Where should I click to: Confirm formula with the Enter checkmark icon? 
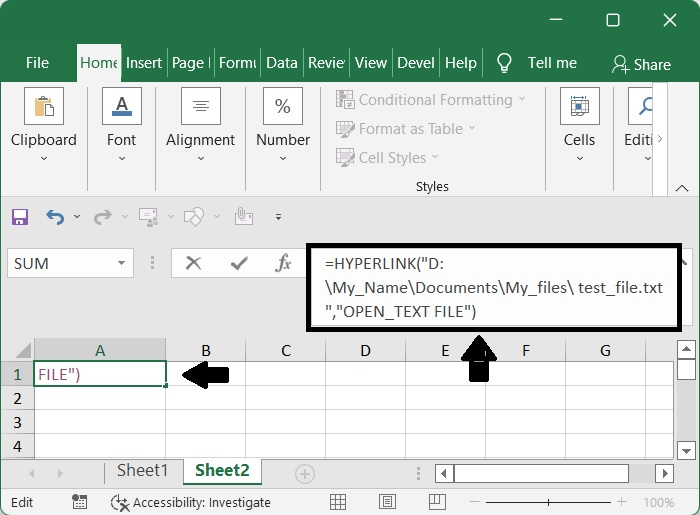pos(239,263)
